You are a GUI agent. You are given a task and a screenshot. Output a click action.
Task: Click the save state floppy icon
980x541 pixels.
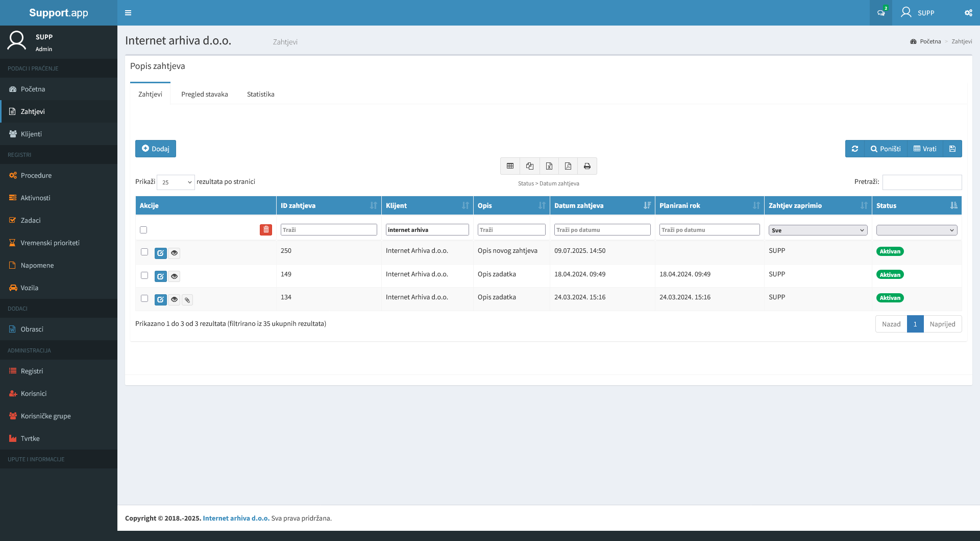[952, 149]
